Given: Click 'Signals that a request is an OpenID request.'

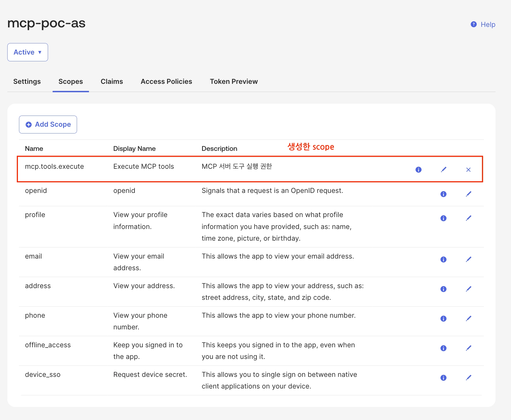Looking at the screenshot, I should (x=272, y=191).
